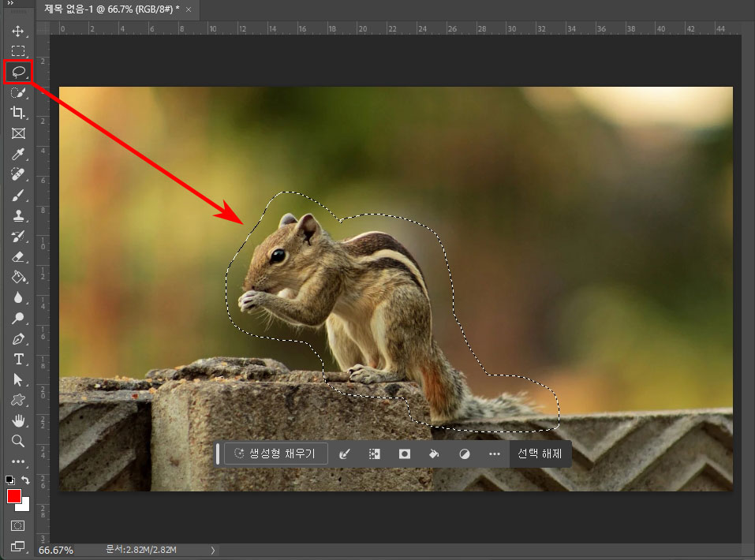Reset default foreground and background colors

9,480
